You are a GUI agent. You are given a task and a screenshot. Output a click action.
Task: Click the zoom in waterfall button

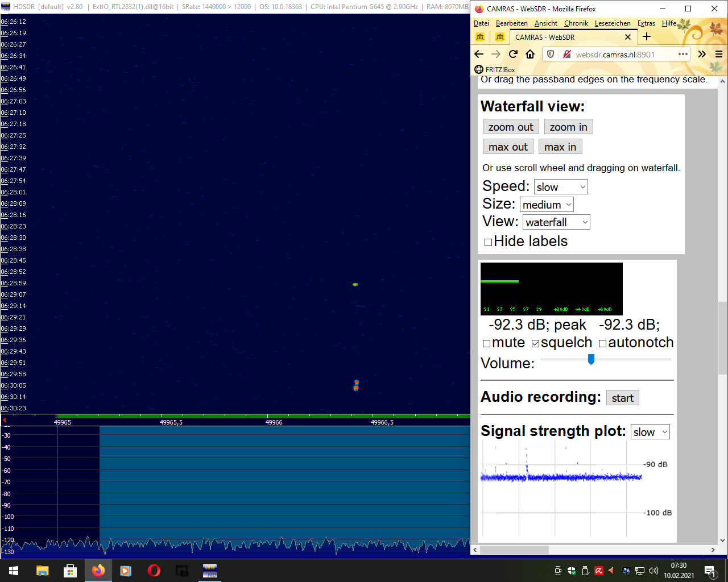[x=568, y=127]
